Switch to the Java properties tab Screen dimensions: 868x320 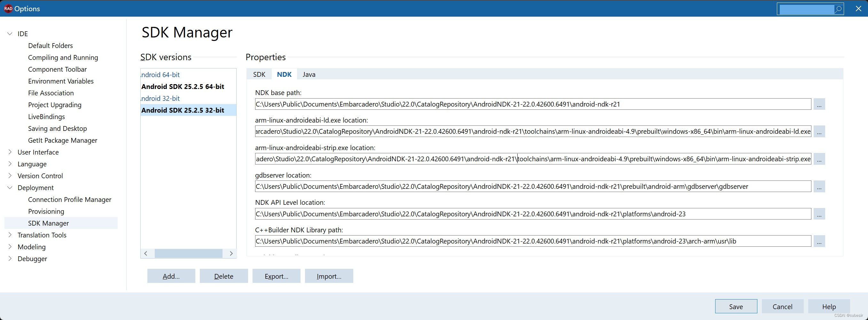pos(309,75)
